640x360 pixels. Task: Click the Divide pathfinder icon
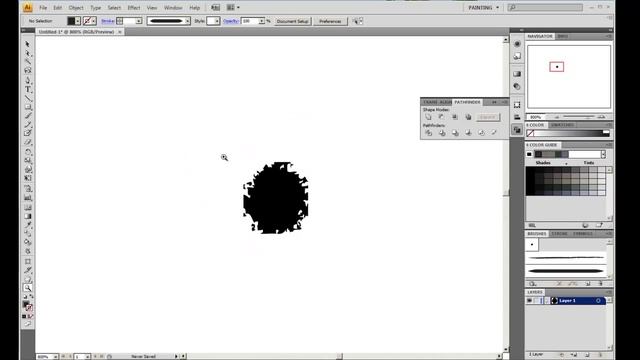tap(429, 133)
